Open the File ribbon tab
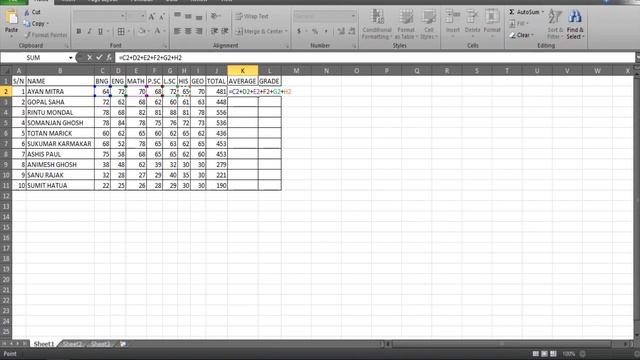The width and height of the screenshot is (640, 360). click(13, 1)
